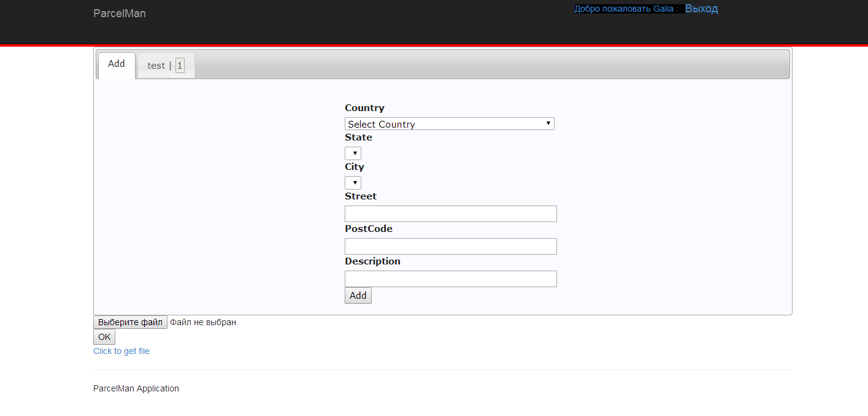This screenshot has height=416, width=868.
Task: Click the ParcelMan Application footer text
Action: (136, 388)
